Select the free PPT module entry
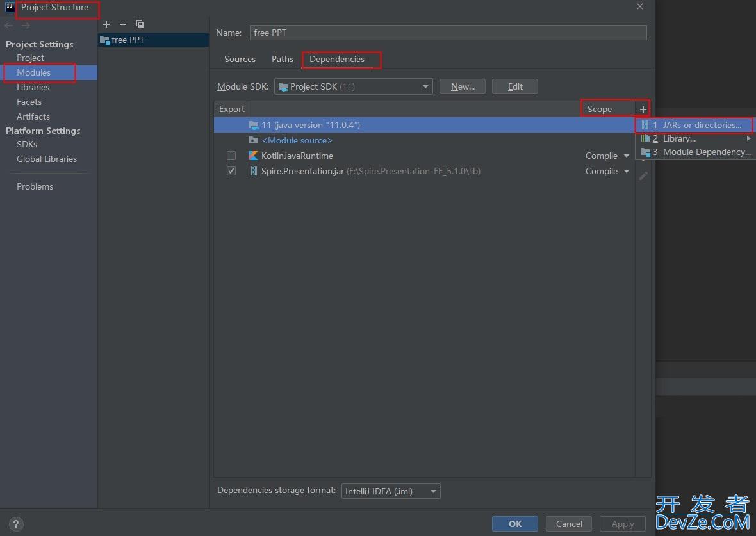 pyautogui.click(x=153, y=40)
